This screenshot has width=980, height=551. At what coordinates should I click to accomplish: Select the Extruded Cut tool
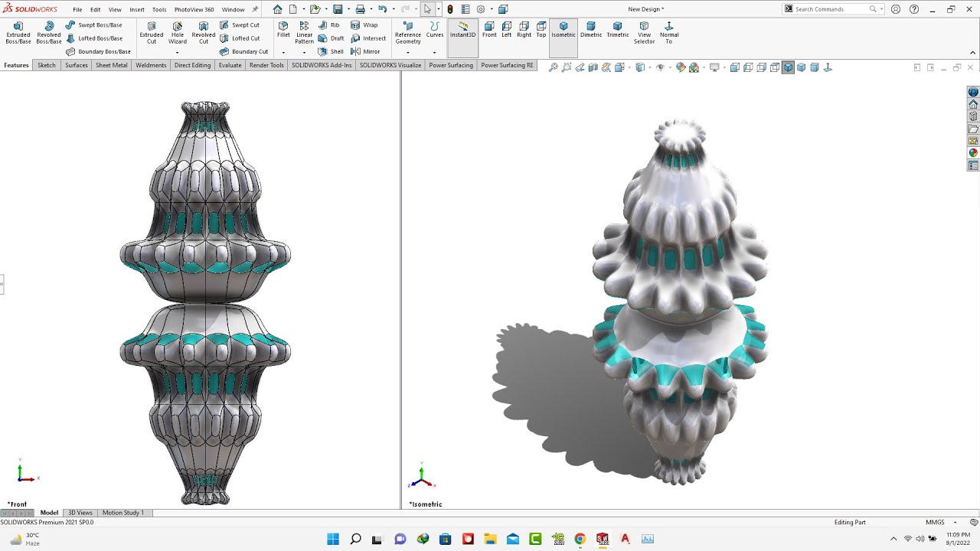point(152,33)
